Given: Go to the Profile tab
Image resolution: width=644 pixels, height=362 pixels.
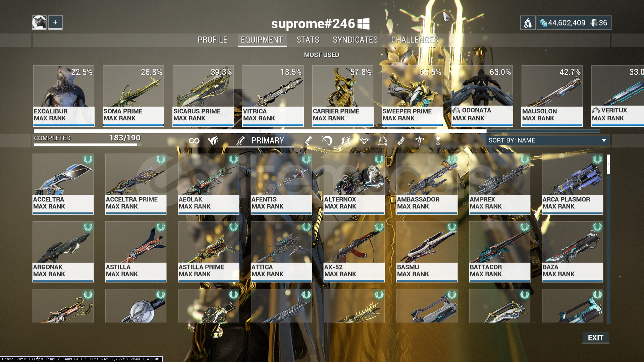Looking at the screenshot, I should [212, 40].
